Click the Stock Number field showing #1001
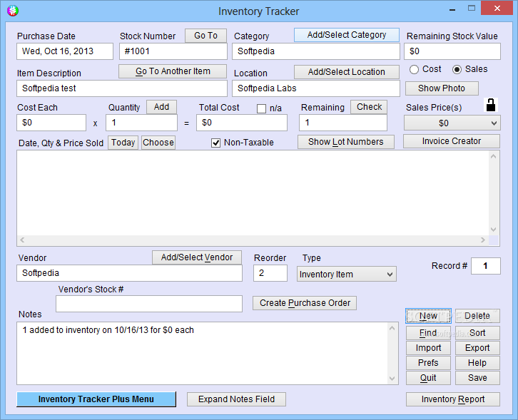Viewport: 518px width, 420px height. [173, 51]
